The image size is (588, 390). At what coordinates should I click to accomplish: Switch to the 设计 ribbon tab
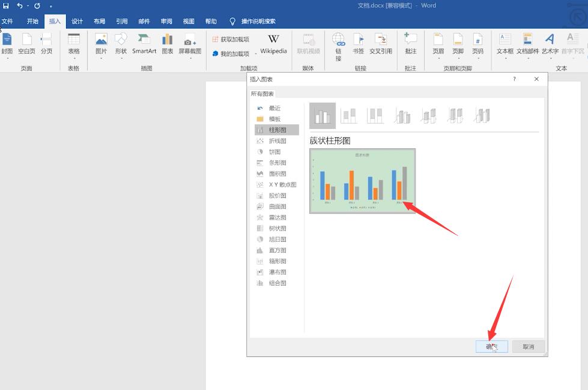tap(77, 22)
